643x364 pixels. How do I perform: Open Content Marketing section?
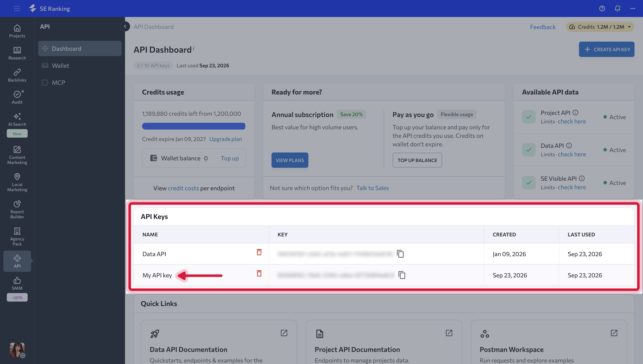17,155
